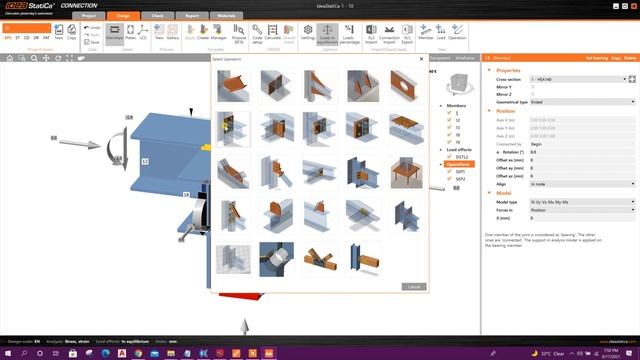Click Cancel in Select operation dialog
The width and height of the screenshot is (640, 360).
[414, 287]
